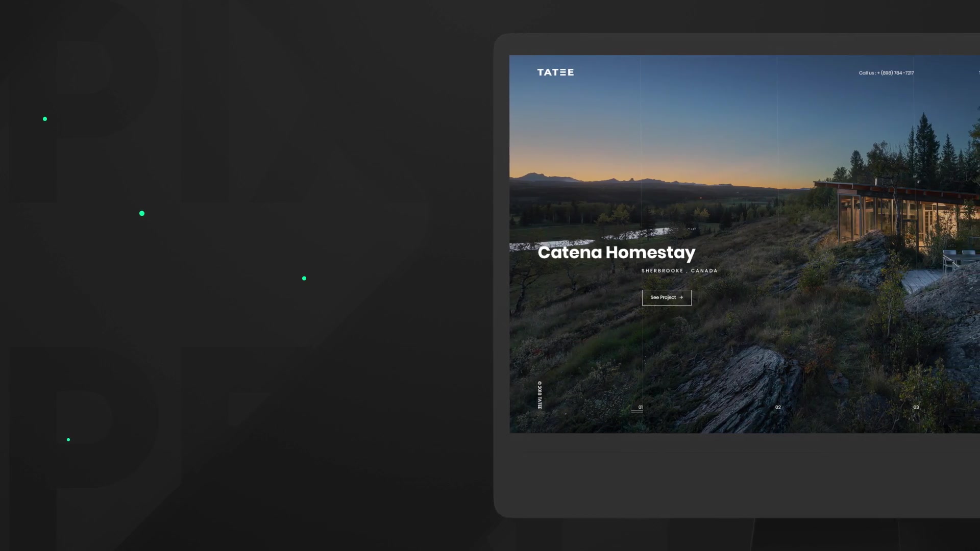Click the green dot at center-left

point(142,213)
